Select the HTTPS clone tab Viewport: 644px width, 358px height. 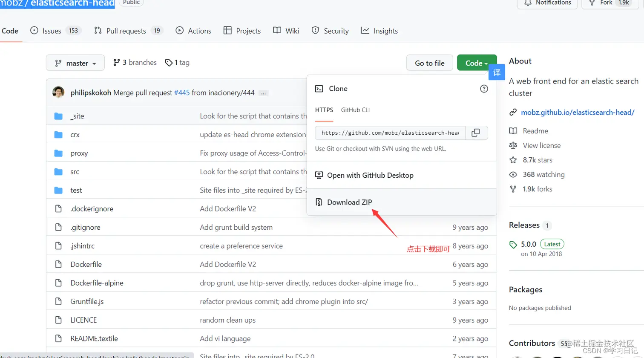[324, 110]
